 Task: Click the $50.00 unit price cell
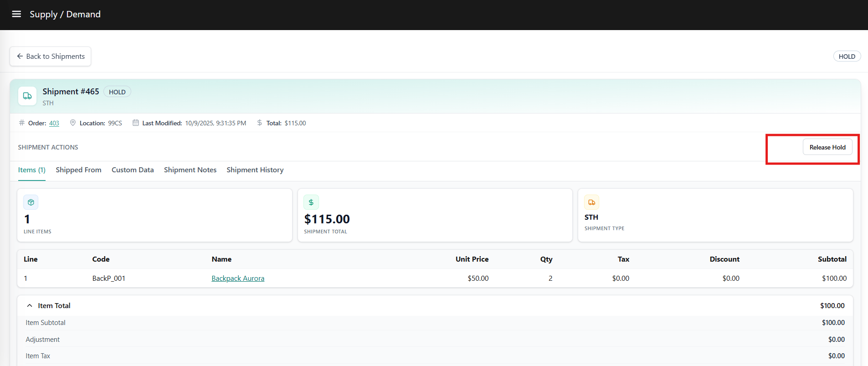(478, 278)
